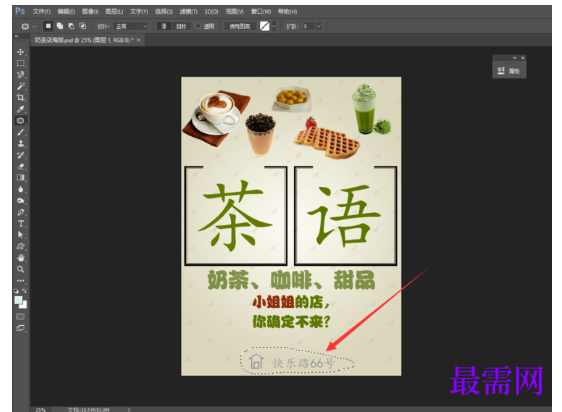Open the 选择 (Select) menu
The height and width of the screenshot is (412, 562).
coord(164,11)
